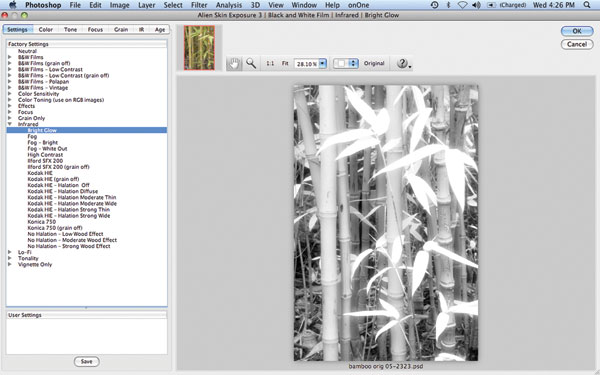Select Kodak HIE (grain off) preset
Image resolution: width=600 pixels, height=375 pixels.
(x=53, y=179)
